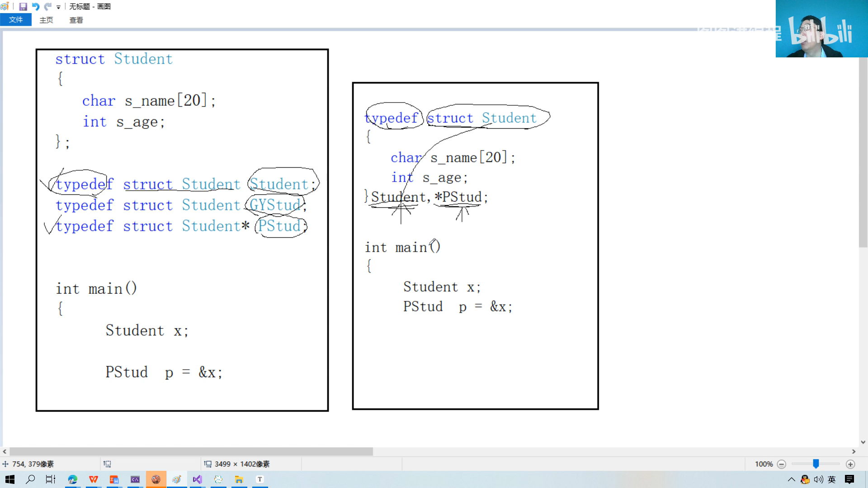The image size is (868, 488).
Task: Open File Explorer from the taskbar
Action: (x=239, y=479)
